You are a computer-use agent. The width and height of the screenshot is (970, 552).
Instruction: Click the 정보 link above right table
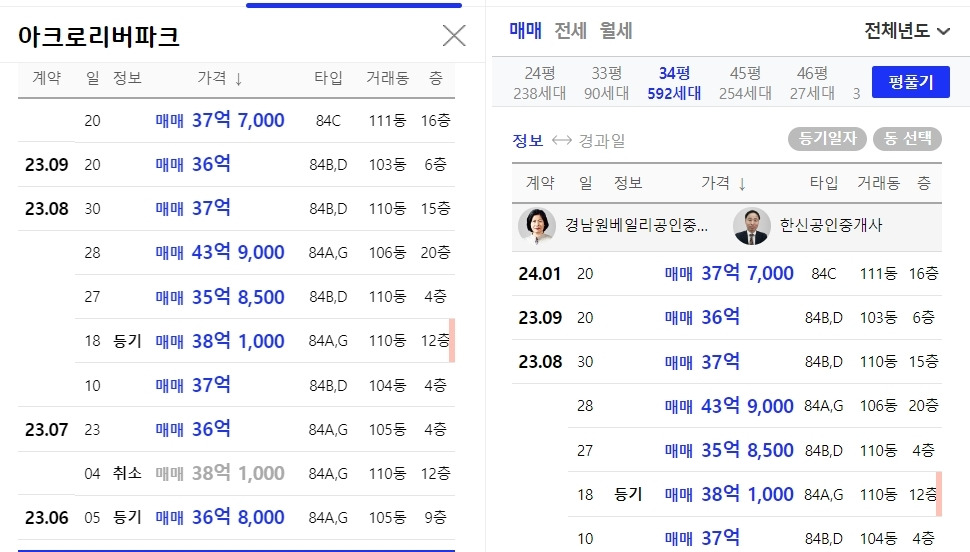[528, 140]
